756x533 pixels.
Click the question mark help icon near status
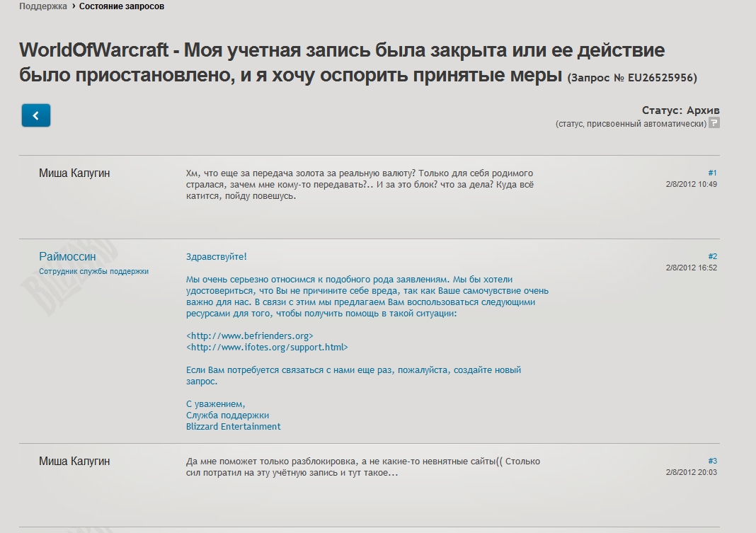pos(714,123)
